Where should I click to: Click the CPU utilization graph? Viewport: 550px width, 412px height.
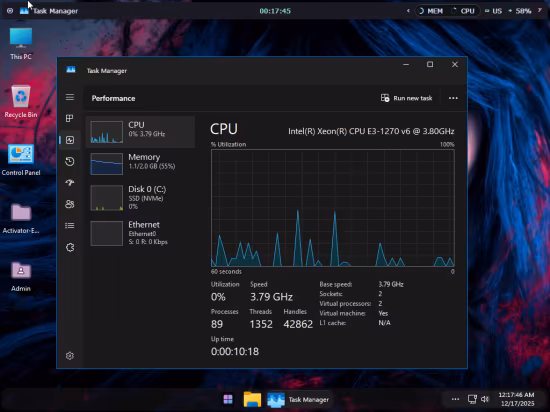click(x=333, y=208)
